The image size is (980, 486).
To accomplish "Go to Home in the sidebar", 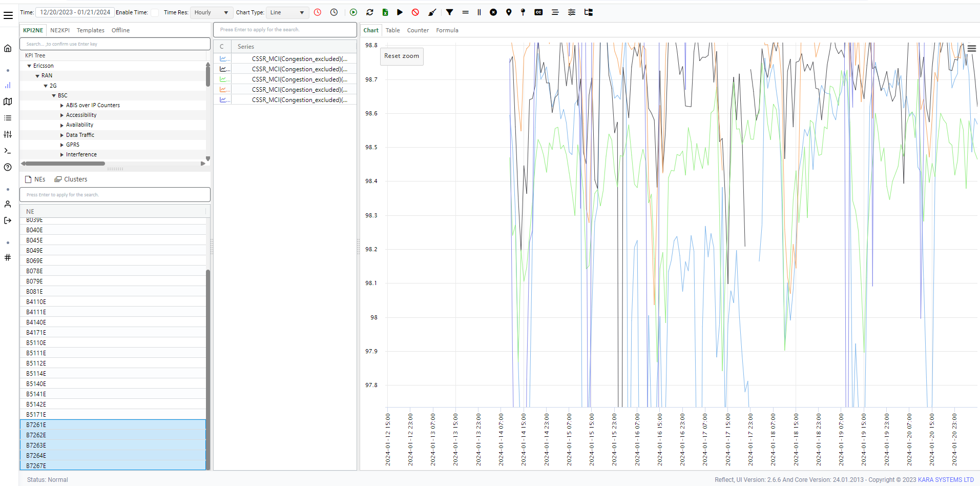I will [x=8, y=48].
